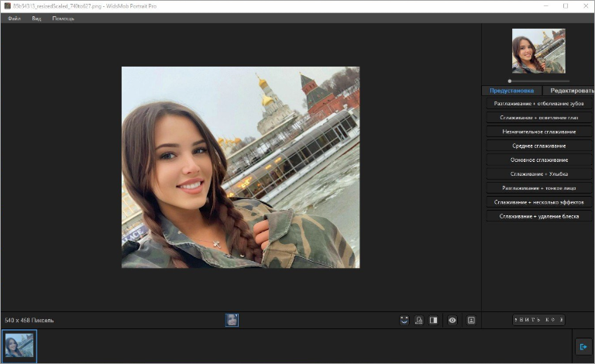Click the face detection smiley icon

coord(404,320)
